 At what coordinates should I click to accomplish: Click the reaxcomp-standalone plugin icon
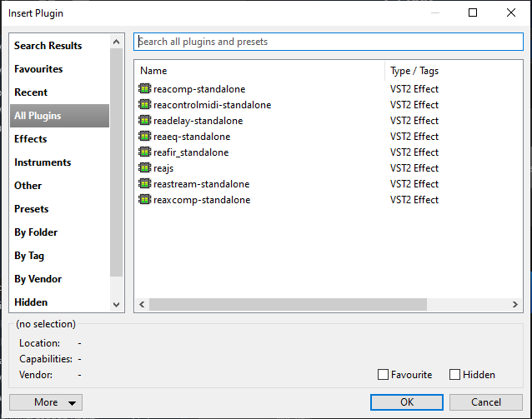(x=145, y=199)
